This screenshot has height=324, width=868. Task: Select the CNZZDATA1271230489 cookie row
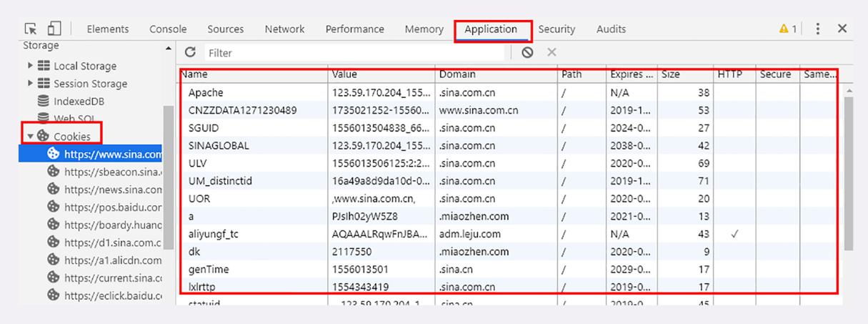508,110
